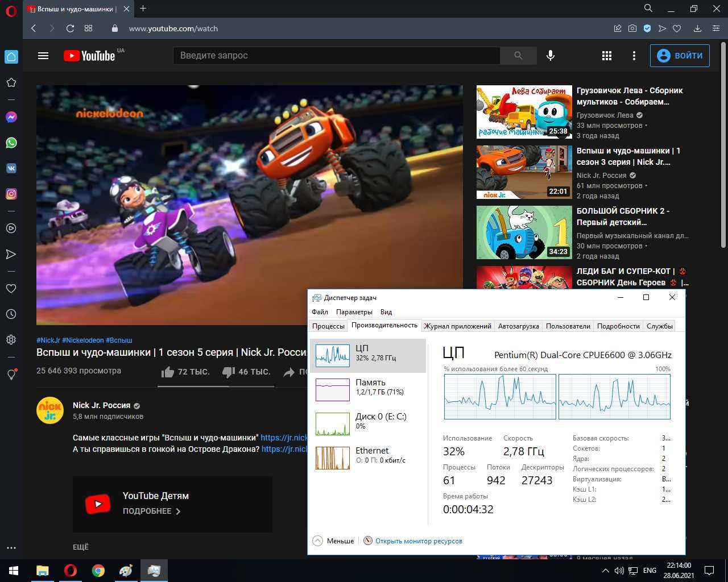This screenshot has width=728, height=582.
Task: Like the video with 72 тыс.
Action: tap(185, 372)
